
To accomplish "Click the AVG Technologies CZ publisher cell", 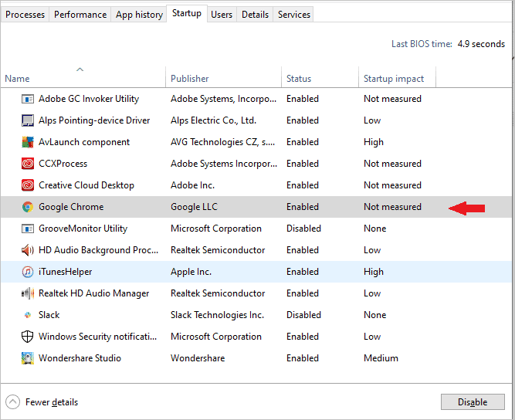I will click(x=222, y=142).
